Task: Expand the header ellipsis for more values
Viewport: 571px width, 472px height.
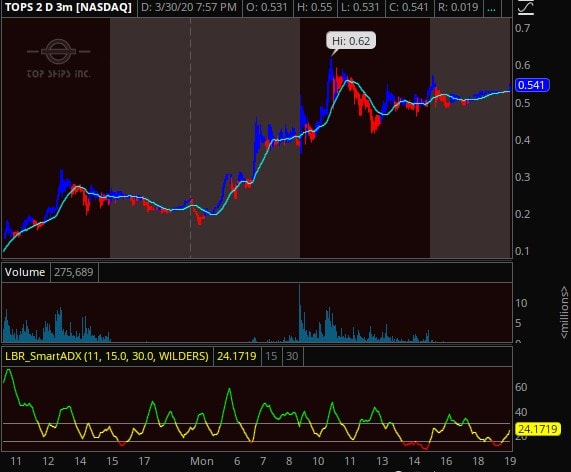Action: (491, 9)
